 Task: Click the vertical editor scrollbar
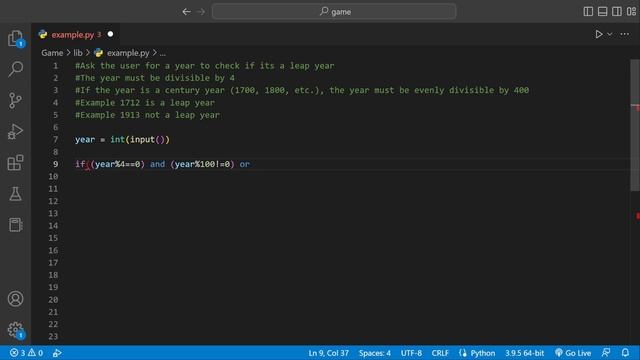click(x=635, y=125)
